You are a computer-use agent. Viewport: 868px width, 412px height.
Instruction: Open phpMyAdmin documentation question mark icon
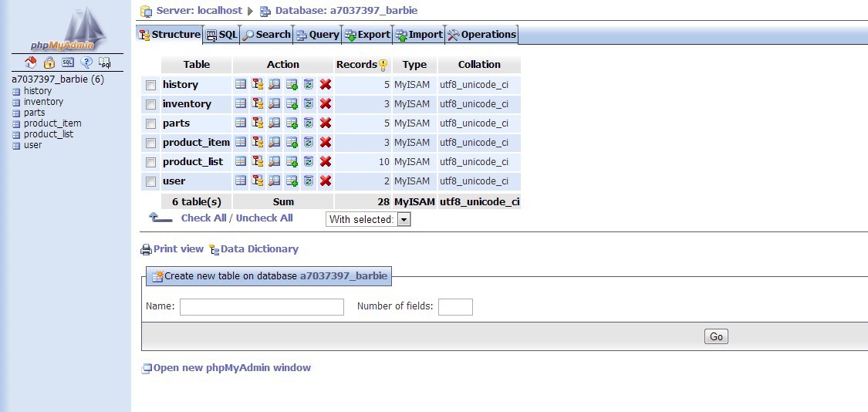click(86, 62)
